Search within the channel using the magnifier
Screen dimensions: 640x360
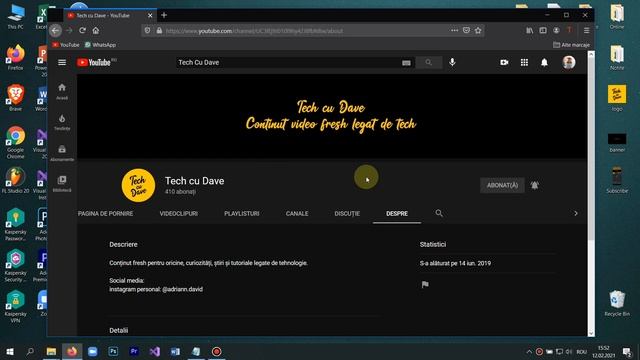point(439,213)
